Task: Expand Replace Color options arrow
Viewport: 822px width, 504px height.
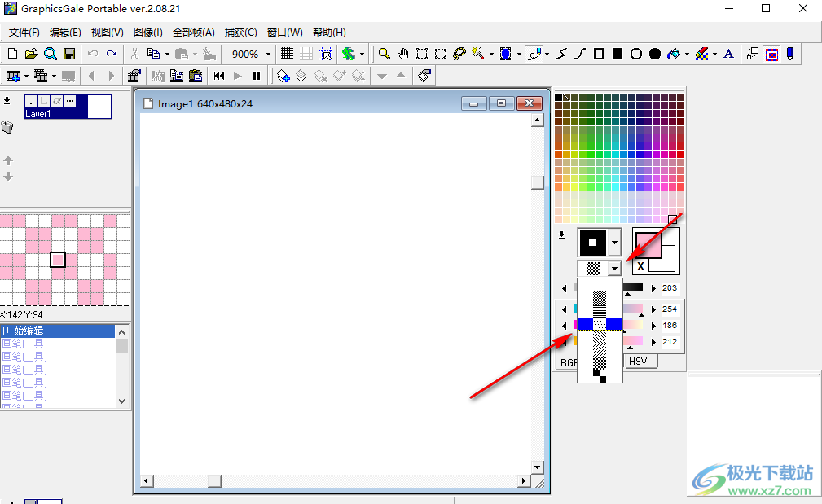Action: [714, 54]
